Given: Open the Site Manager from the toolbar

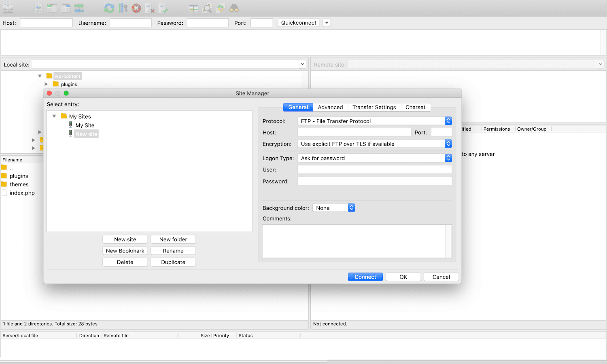Looking at the screenshot, I should coord(8,8).
